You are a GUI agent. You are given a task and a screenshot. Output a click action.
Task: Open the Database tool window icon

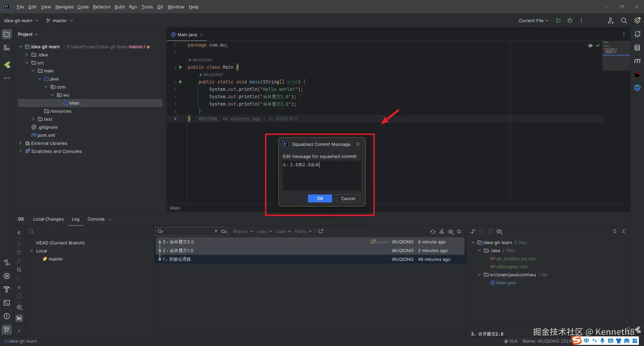(637, 48)
